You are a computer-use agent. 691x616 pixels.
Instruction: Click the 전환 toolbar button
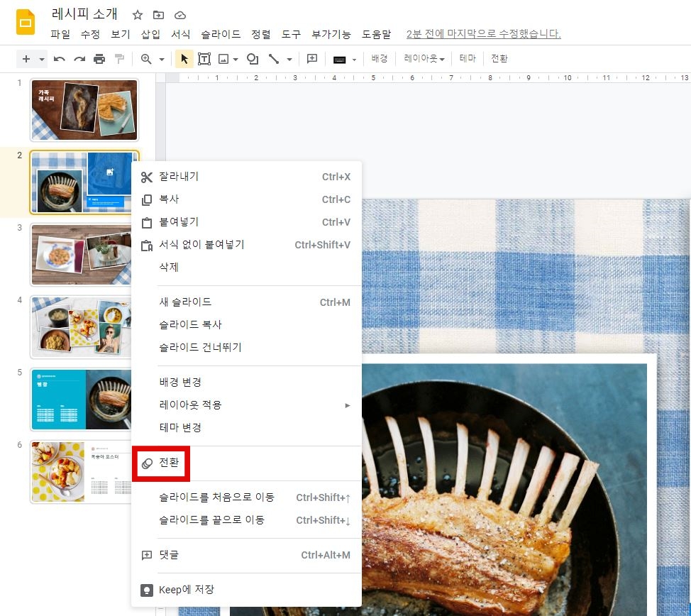tap(499, 58)
